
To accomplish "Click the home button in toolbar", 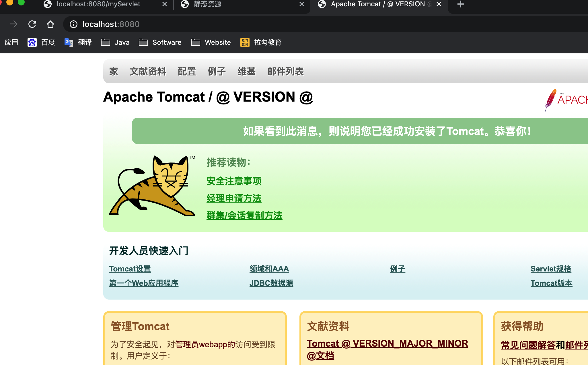I will (50, 24).
